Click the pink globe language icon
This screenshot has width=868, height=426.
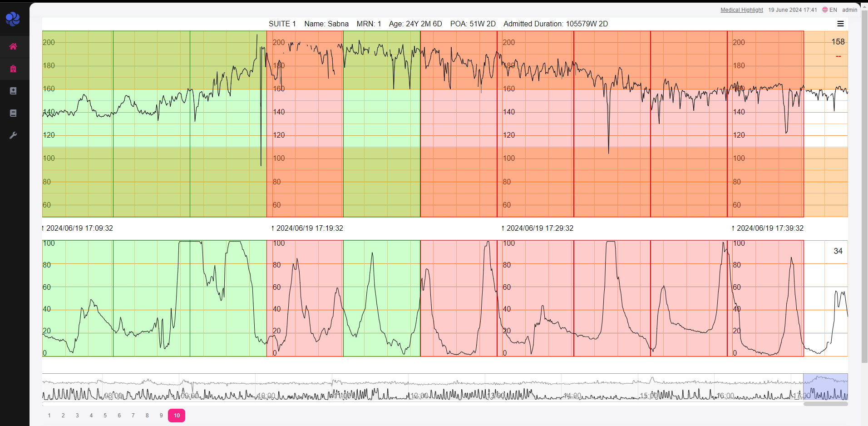click(825, 10)
